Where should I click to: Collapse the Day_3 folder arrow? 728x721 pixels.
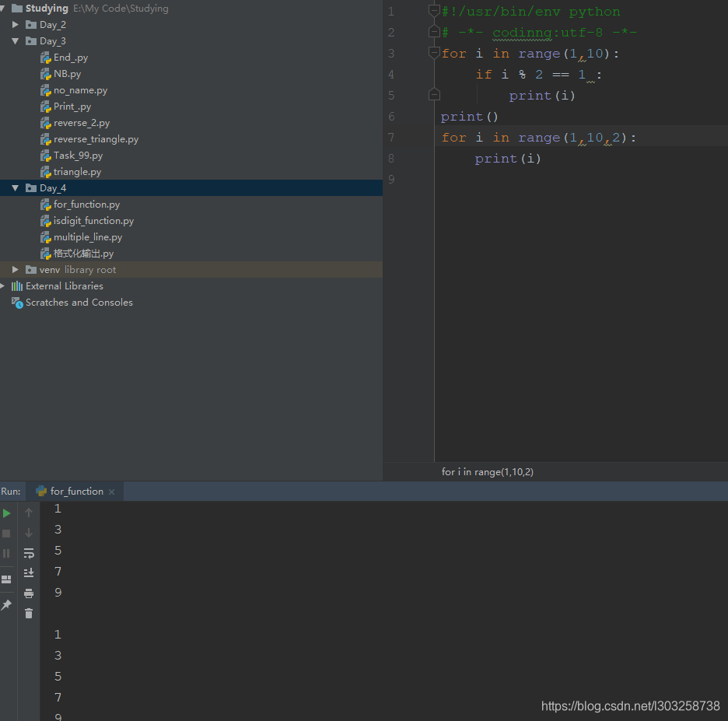pos(16,41)
